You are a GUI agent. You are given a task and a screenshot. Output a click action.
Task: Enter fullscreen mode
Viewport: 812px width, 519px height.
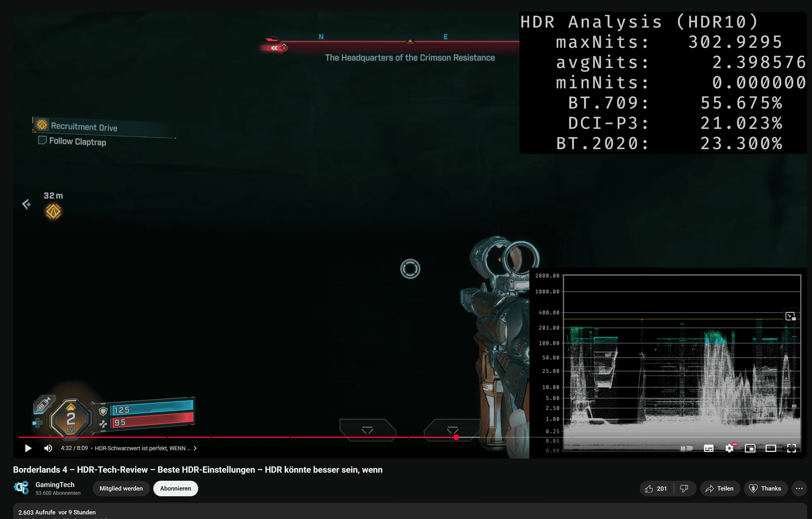click(791, 448)
